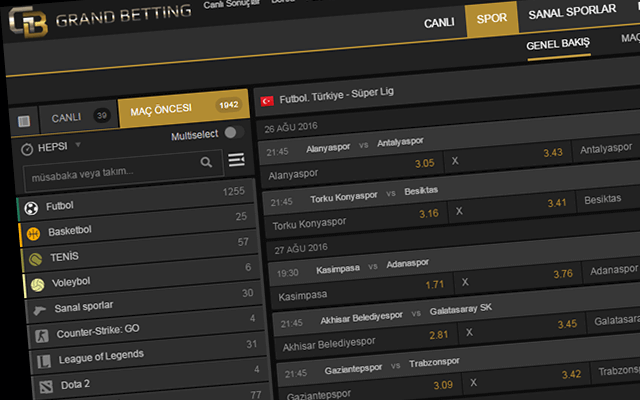Click the grid view icon beside CANLI tab
Image resolution: width=640 pixels, height=400 pixels.
tap(24, 121)
